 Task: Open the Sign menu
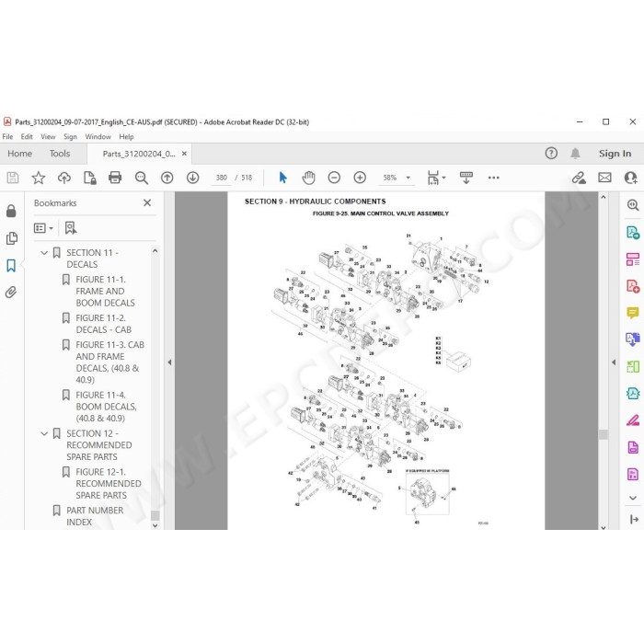coord(70,137)
